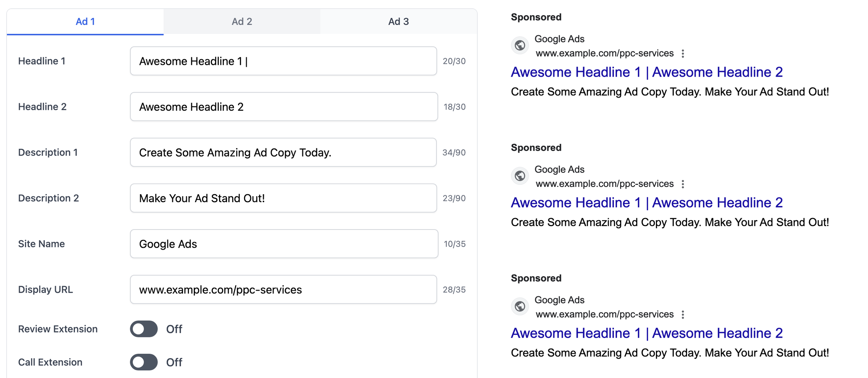Click description text in second ad preview
This screenshot has height=378, width=868.
click(x=670, y=222)
